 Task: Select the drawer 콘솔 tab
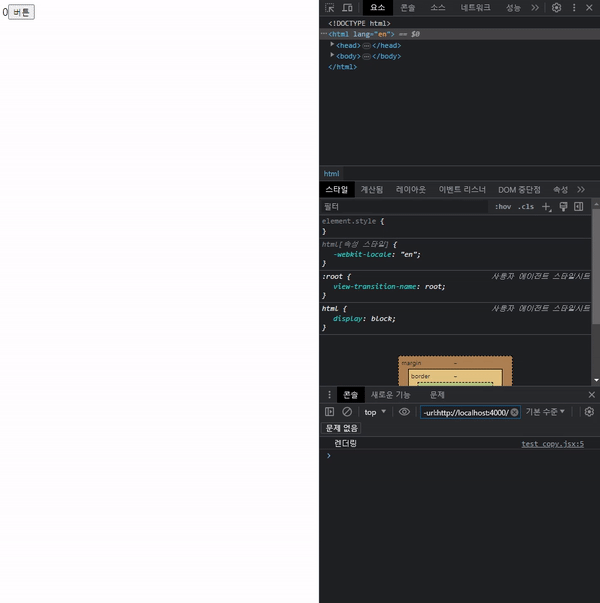(x=350, y=395)
